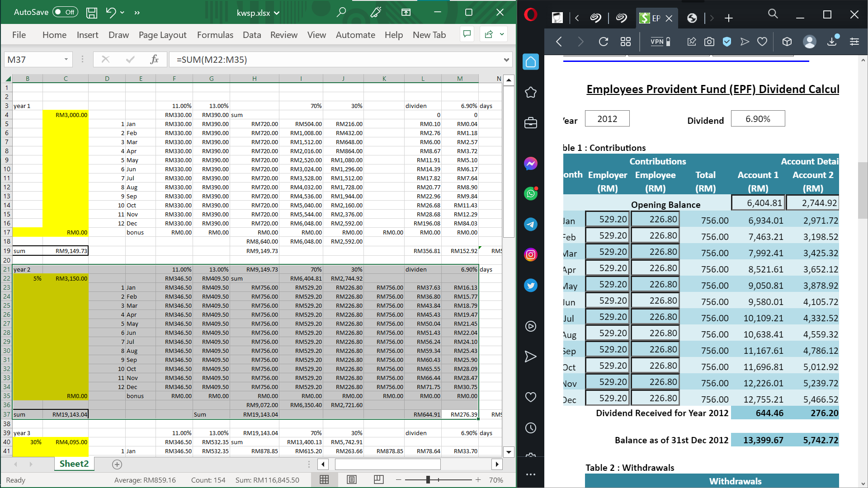Viewport: 868px width, 488px height.
Task: Open Telegram in Opera sidebar
Action: click(531, 224)
